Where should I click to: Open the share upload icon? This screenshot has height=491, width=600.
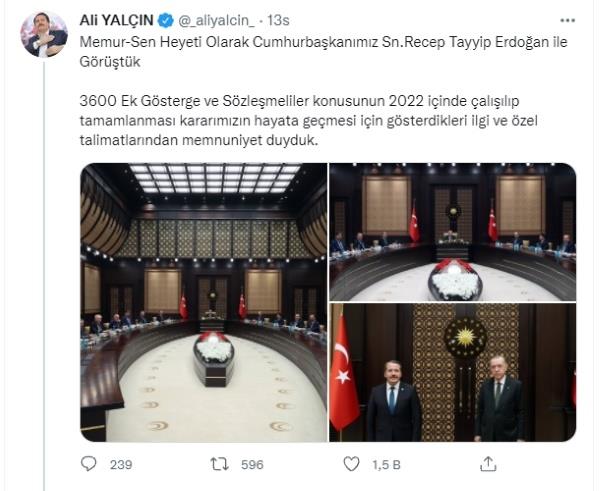tap(488, 463)
